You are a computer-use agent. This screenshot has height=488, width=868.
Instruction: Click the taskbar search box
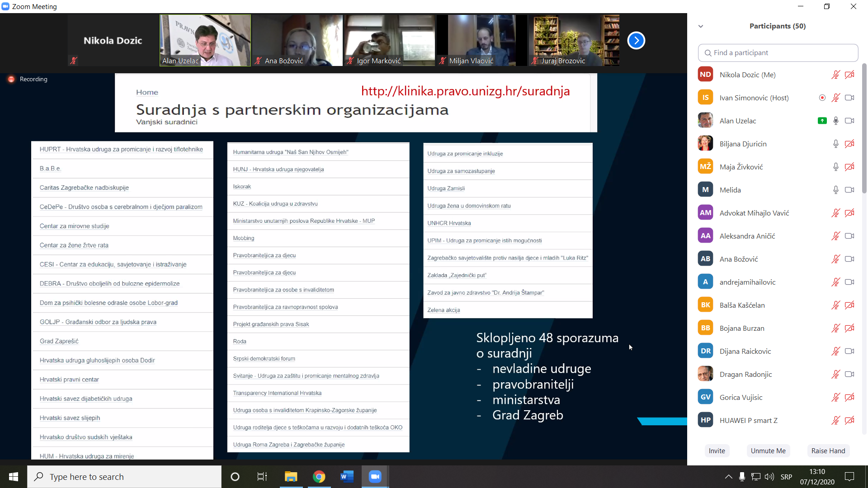pos(124,477)
